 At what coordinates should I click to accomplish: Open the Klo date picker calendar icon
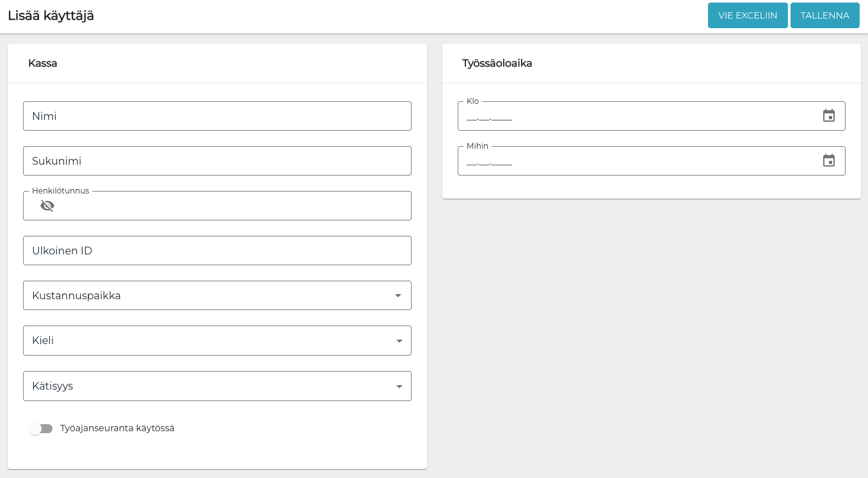[x=829, y=116]
